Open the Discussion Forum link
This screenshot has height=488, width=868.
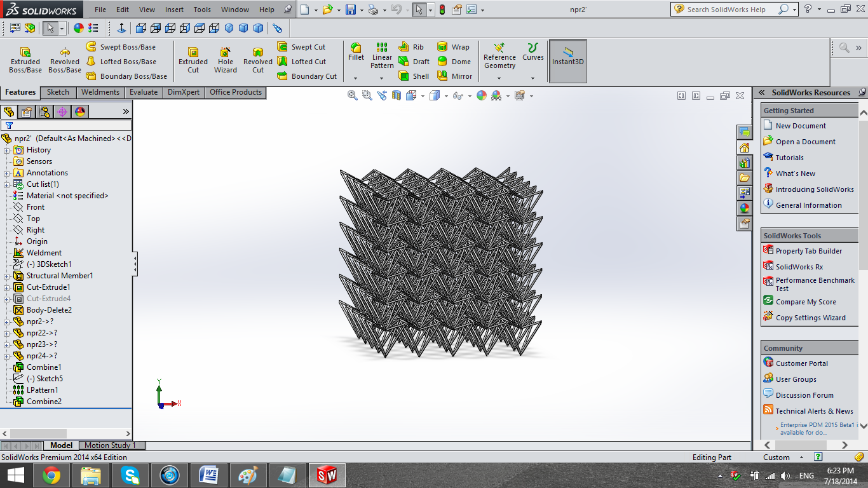(x=804, y=395)
